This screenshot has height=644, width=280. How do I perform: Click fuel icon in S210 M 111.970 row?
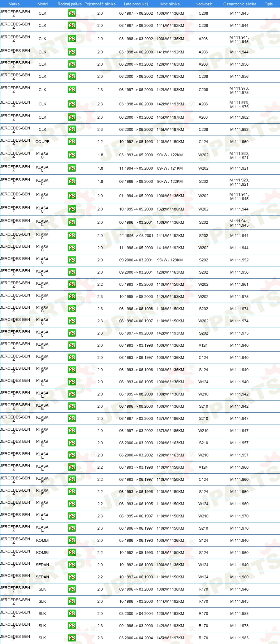(72, 528)
